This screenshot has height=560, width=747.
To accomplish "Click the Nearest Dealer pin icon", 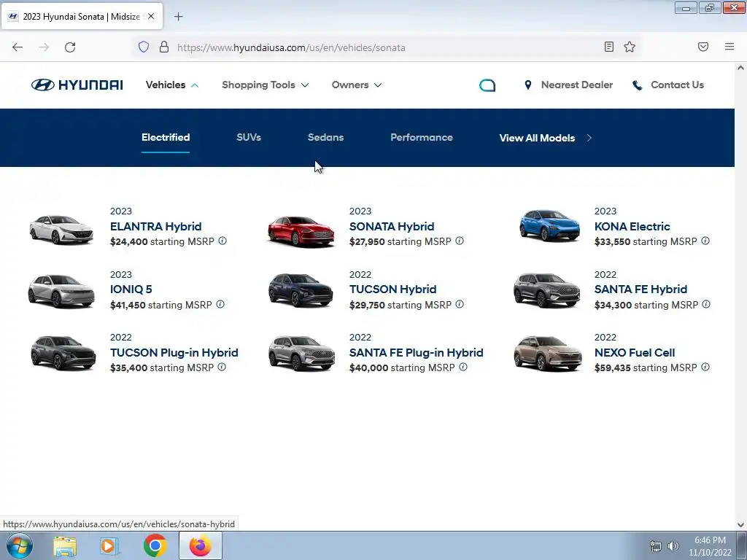I will tap(528, 85).
